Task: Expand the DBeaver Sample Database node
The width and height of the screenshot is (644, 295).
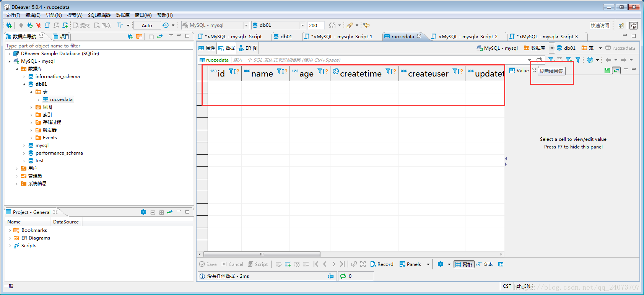Action: point(10,54)
